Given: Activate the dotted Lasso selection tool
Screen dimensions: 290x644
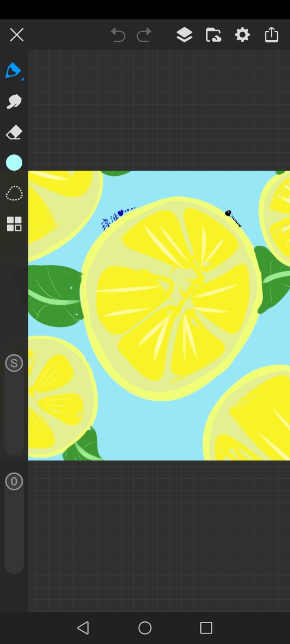Looking at the screenshot, I should pos(14,193).
